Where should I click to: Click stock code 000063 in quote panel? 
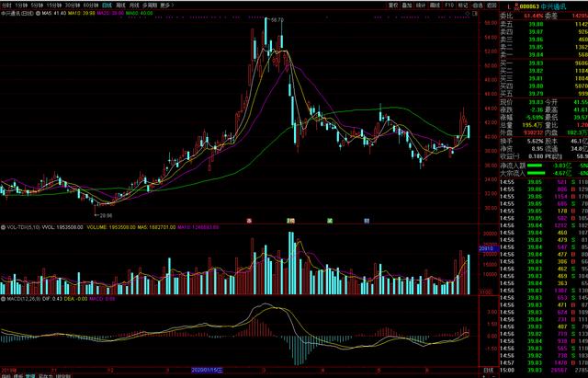(530, 6)
